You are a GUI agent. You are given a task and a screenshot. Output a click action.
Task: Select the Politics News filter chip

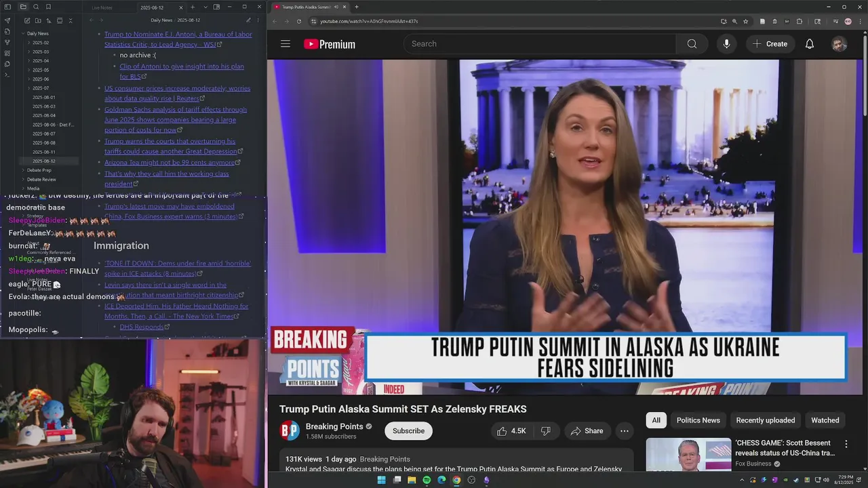coord(698,420)
